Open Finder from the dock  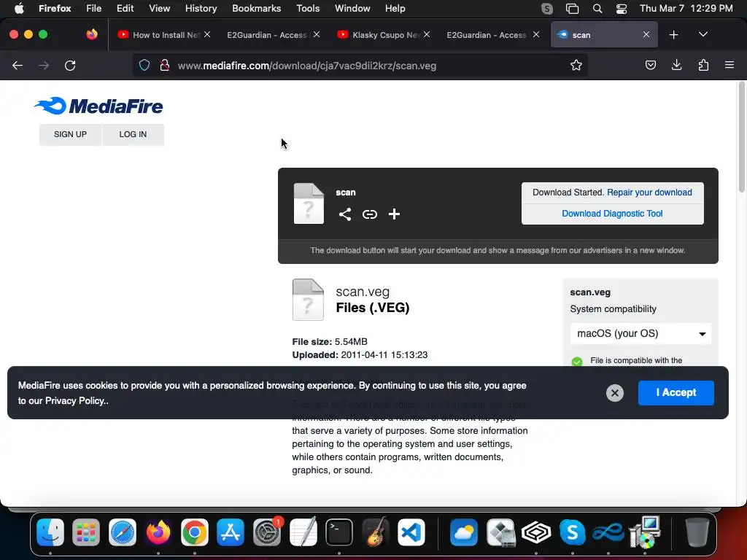point(50,532)
